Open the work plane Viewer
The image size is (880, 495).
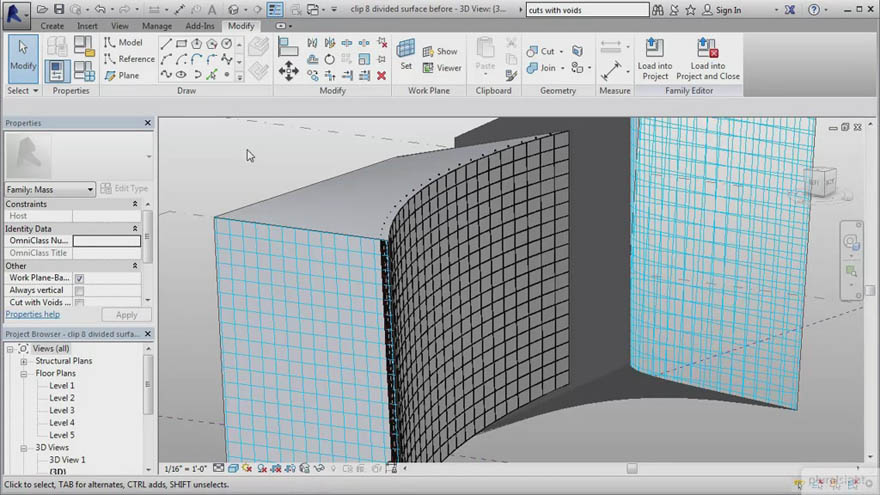(442, 68)
